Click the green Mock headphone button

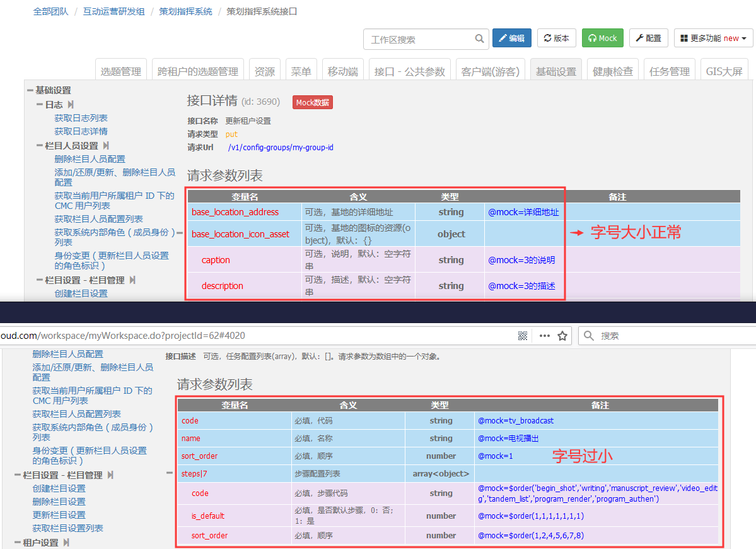tap(602, 38)
